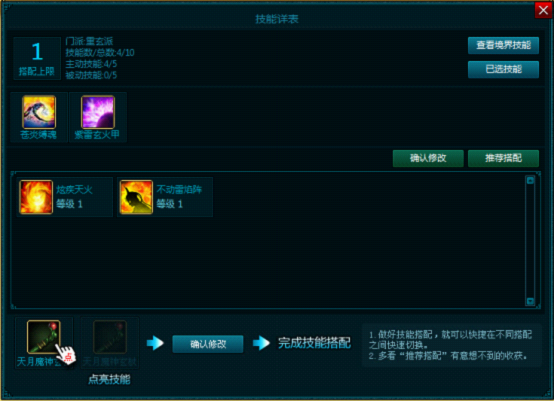Click the 炫疾天火 fire skill icon

[x=36, y=197]
